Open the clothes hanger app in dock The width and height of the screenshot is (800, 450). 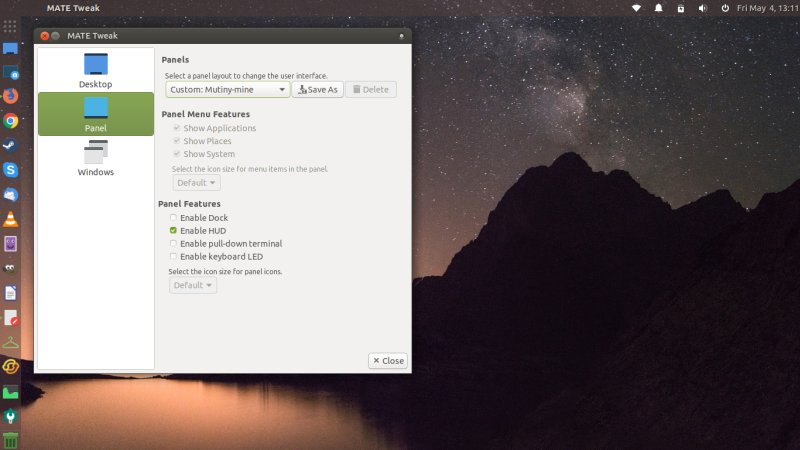10,342
